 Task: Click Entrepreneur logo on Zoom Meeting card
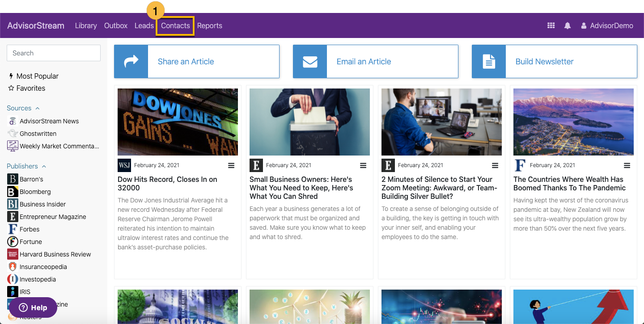pos(388,165)
